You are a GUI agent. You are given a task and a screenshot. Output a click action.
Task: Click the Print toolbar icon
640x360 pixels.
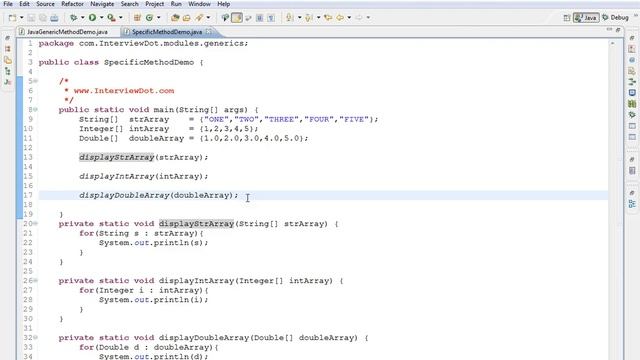click(54, 18)
